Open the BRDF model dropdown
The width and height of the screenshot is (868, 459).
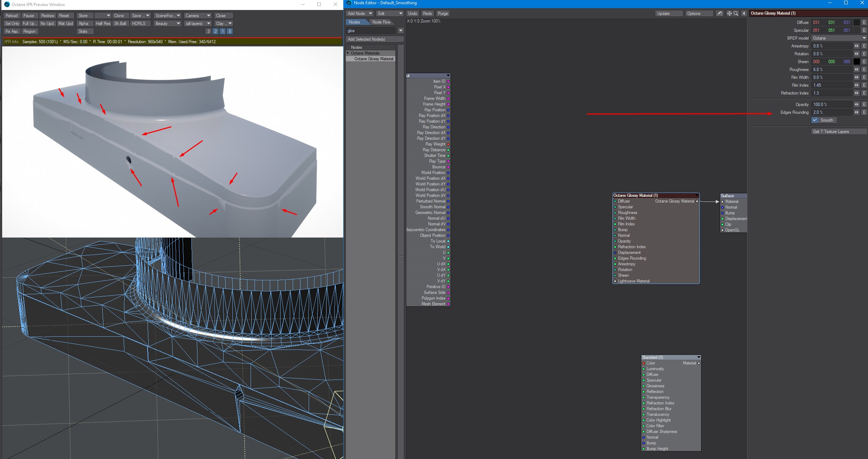coord(839,38)
